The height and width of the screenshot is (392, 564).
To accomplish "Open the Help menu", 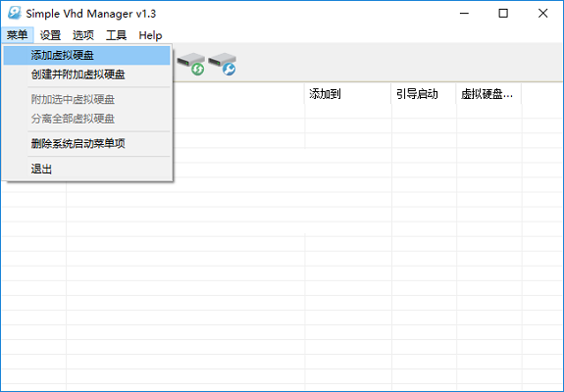I will (150, 35).
